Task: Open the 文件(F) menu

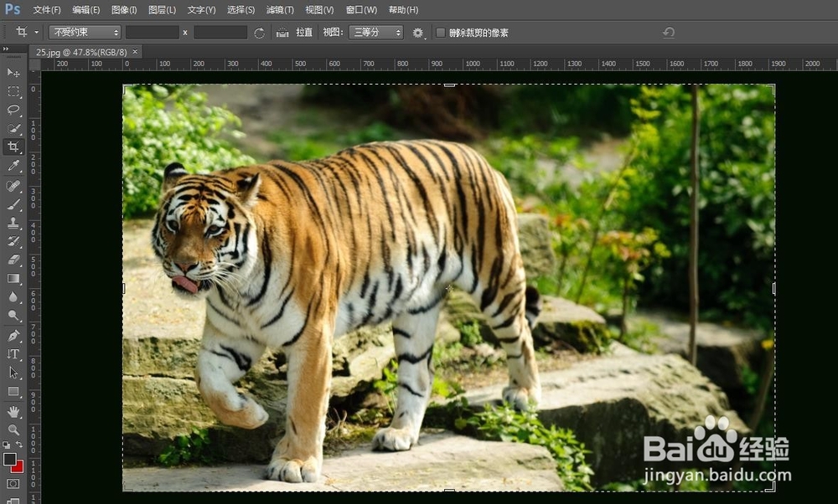Action: coord(46,9)
